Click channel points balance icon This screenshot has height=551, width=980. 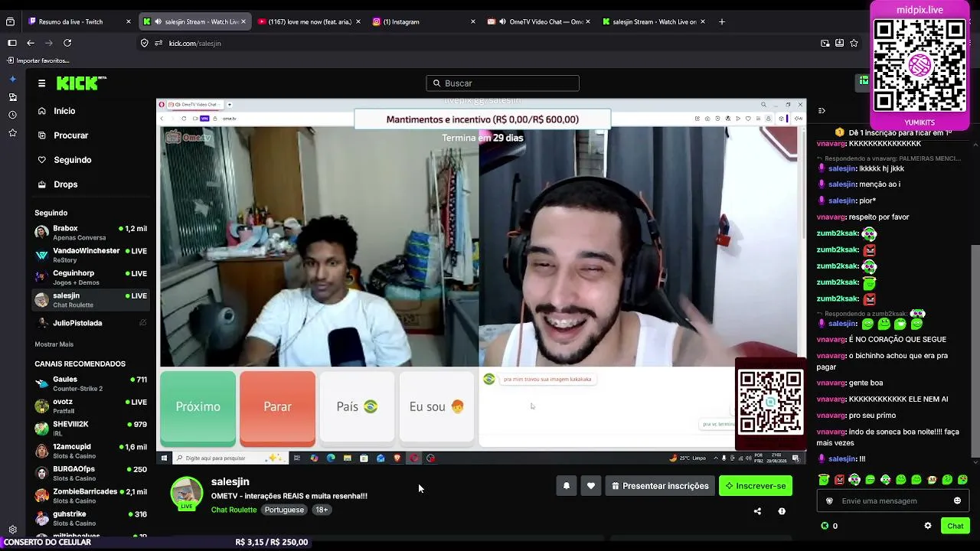825,526
